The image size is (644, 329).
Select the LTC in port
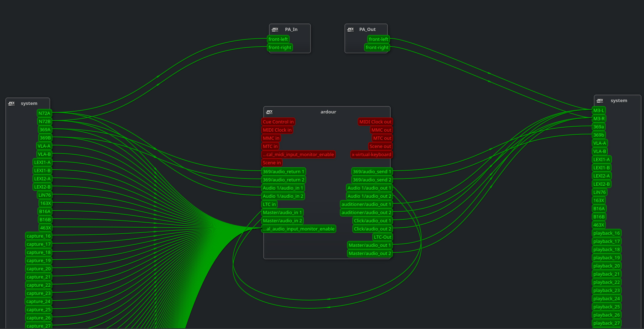269,205
